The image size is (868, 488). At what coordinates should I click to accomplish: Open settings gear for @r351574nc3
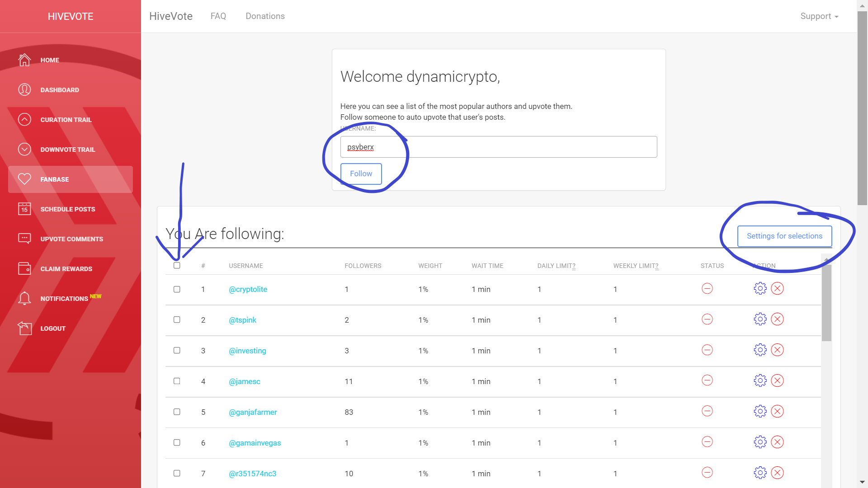(760, 473)
